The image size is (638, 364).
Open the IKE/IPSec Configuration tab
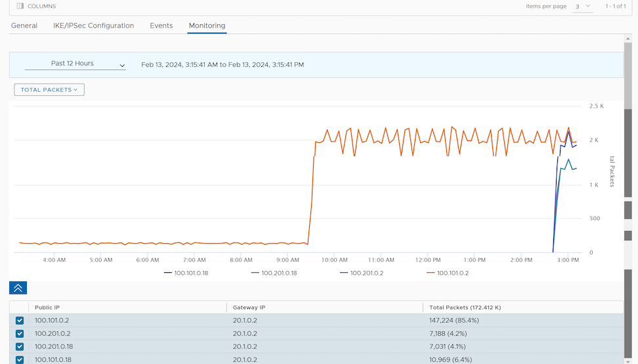pos(93,26)
